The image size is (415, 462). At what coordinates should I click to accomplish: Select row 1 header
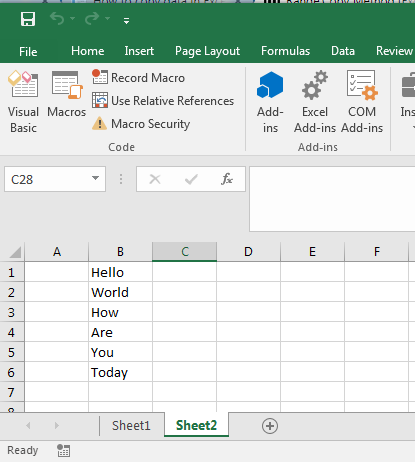12,272
